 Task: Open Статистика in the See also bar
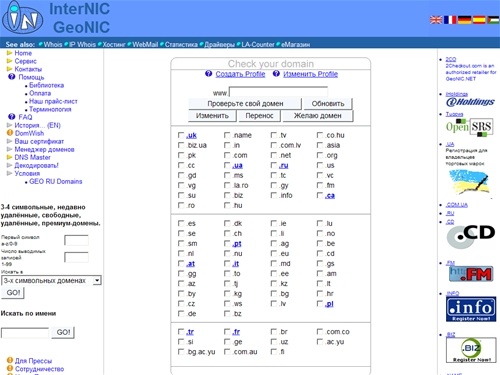pos(181,44)
